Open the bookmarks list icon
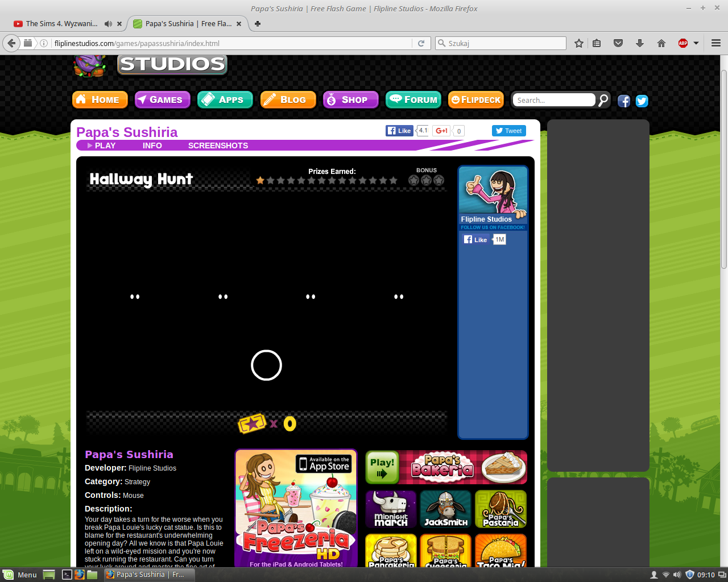The height and width of the screenshot is (582, 728). click(597, 43)
